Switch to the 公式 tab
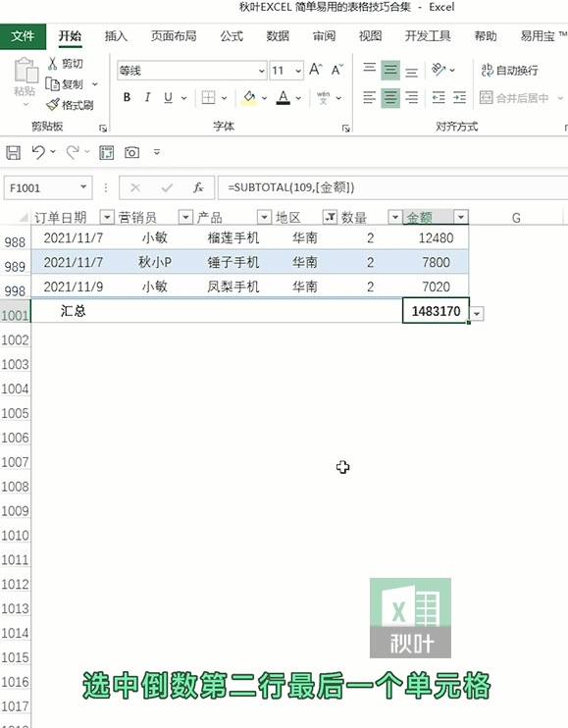This screenshot has height=728, width=568. point(232,35)
